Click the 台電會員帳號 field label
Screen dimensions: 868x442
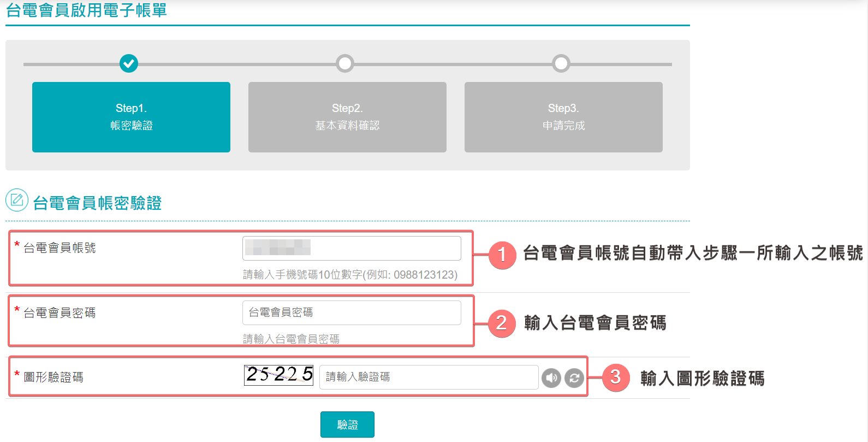[x=60, y=248]
